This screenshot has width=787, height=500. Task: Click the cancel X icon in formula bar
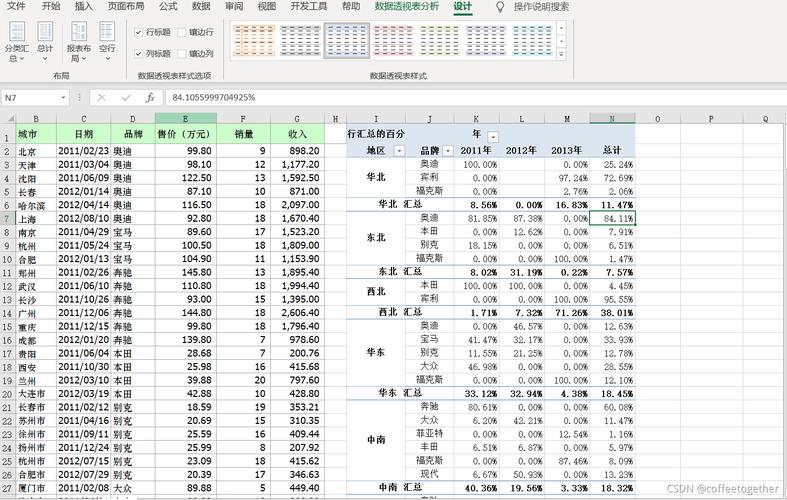pyautogui.click(x=101, y=98)
